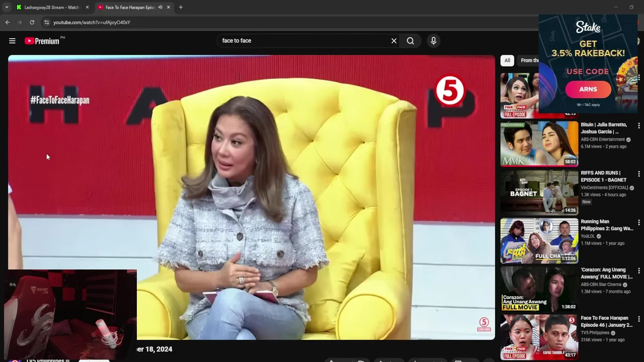Image resolution: width=644 pixels, height=362 pixels.
Task: Close the Lashsegway28 Stream tab
Action: click(87, 7)
